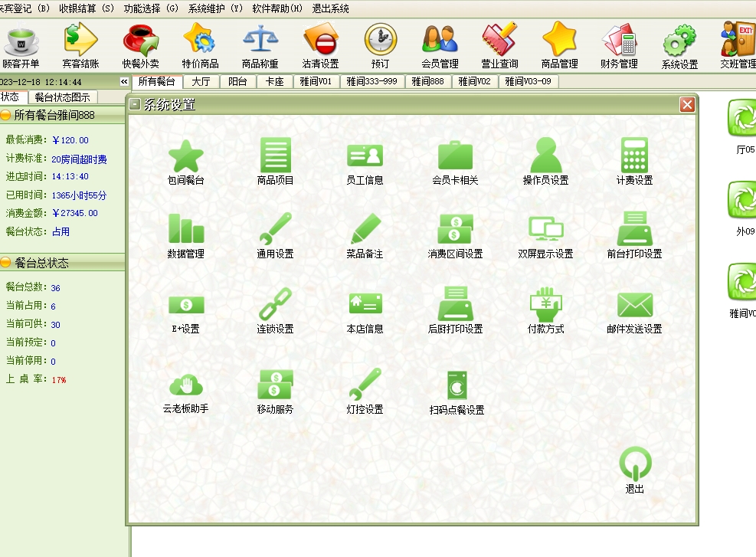Viewport: 756px width, 557px height.
Task: Open 系统维护 menu
Action: [214, 8]
